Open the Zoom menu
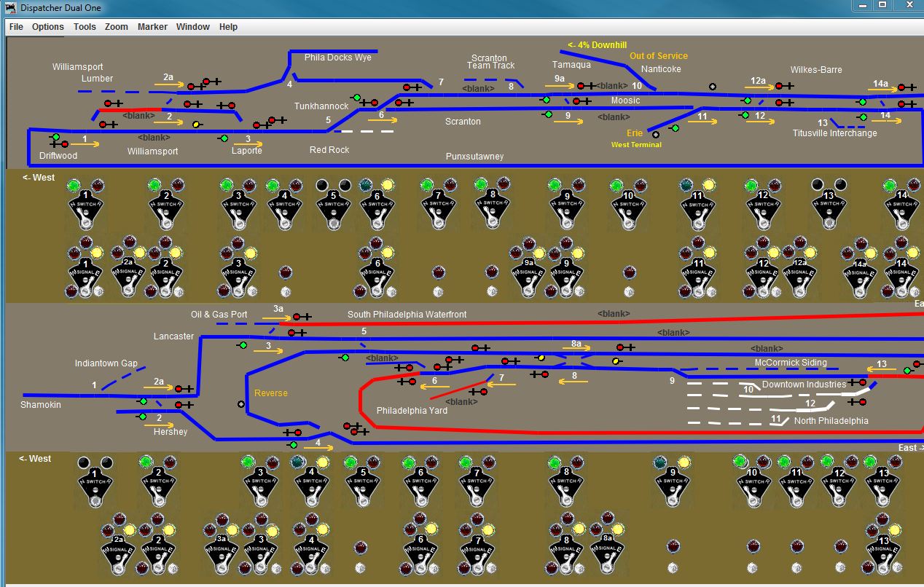Viewport: 924px width, 587px height. pyautogui.click(x=117, y=27)
